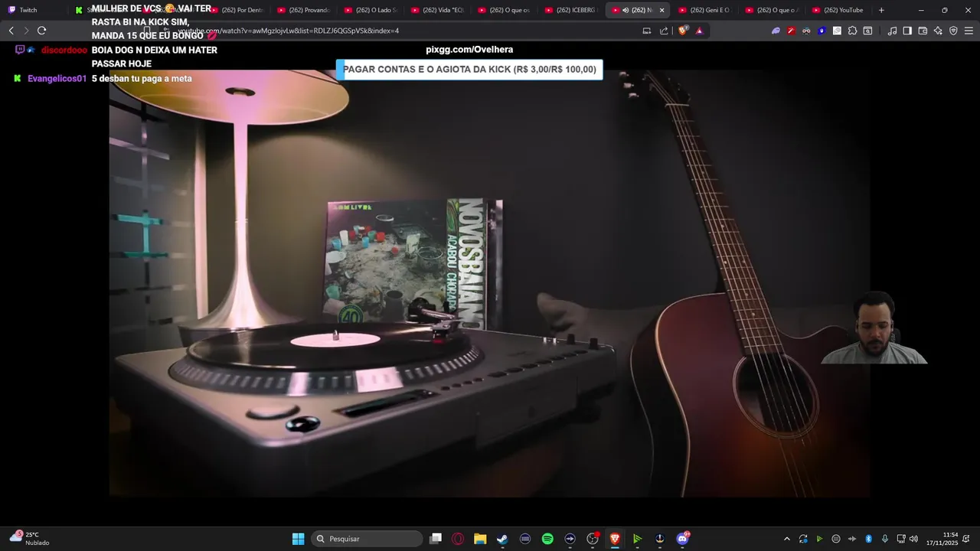Click the red pickaxe extension icon
The height and width of the screenshot is (551, 980).
point(791,31)
